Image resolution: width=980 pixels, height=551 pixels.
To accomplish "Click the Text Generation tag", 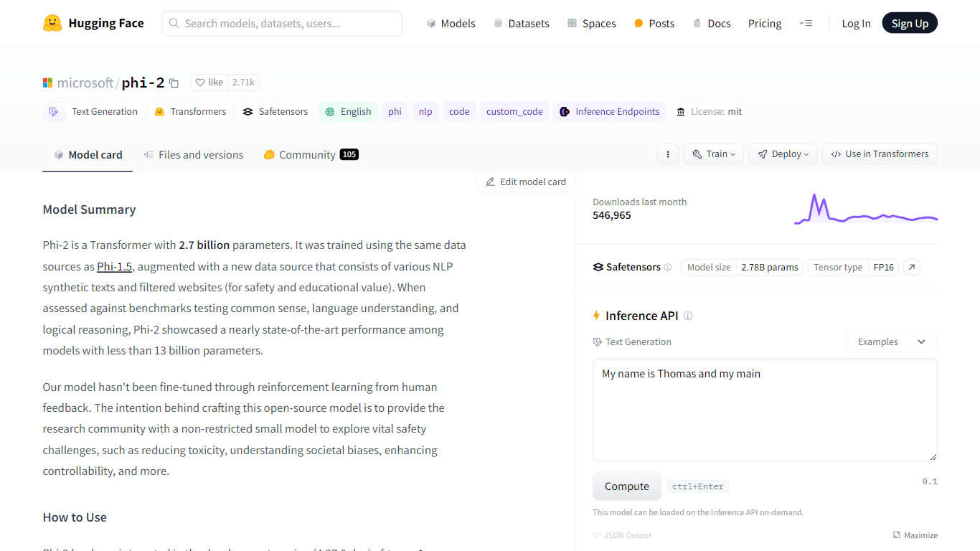I will pyautogui.click(x=94, y=112).
